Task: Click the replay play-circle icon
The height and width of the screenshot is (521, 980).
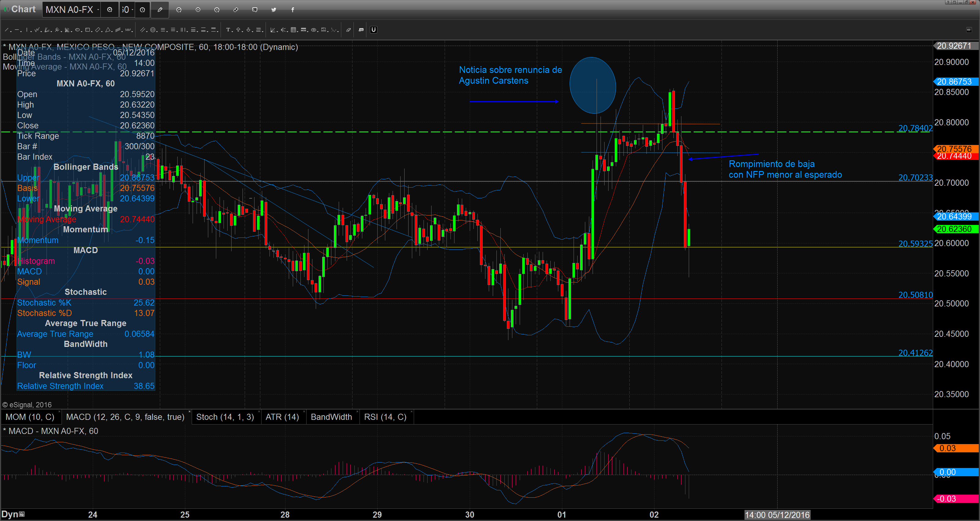Action: pyautogui.click(x=198, y=10)
